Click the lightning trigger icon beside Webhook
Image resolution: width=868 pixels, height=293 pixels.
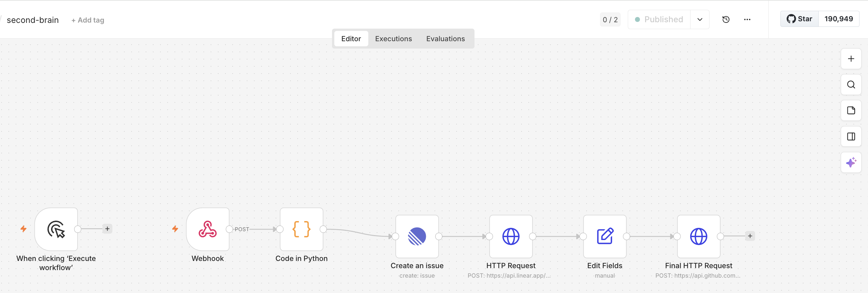(175, 229)
